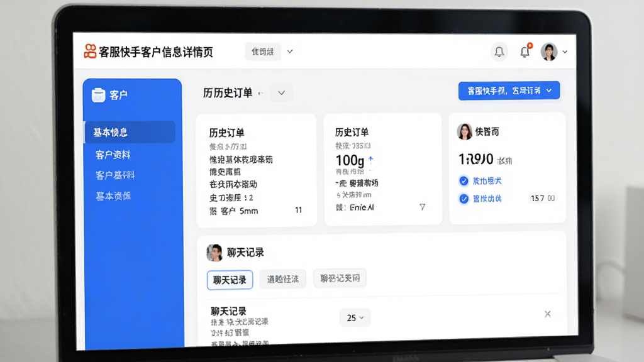Screen dimensions: 644x362
Task: Expand the chevron next to header selector
Action: tap(290, 52)
